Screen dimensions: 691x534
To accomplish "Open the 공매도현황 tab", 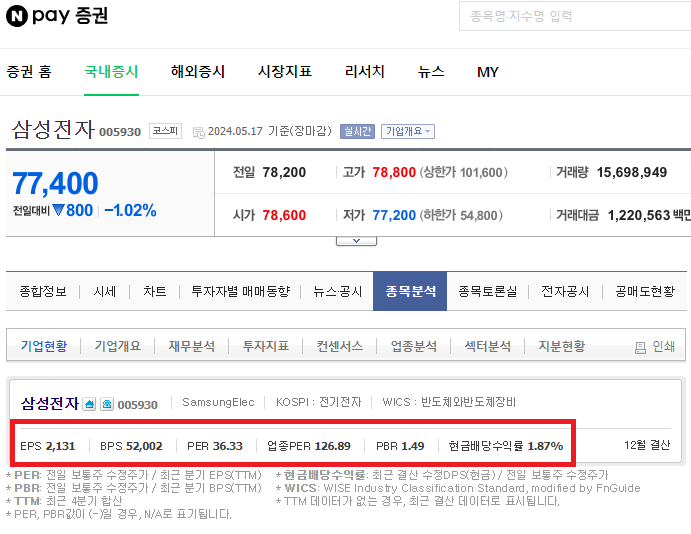I will 645,291.
